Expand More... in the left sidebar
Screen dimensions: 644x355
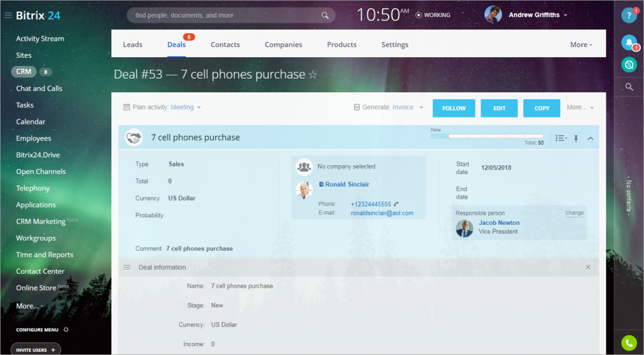coord(30,306)
